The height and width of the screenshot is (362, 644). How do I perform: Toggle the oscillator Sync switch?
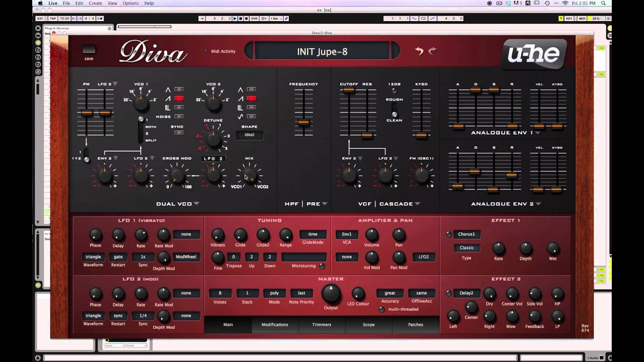pyautogui.click(x=179, y=134)
